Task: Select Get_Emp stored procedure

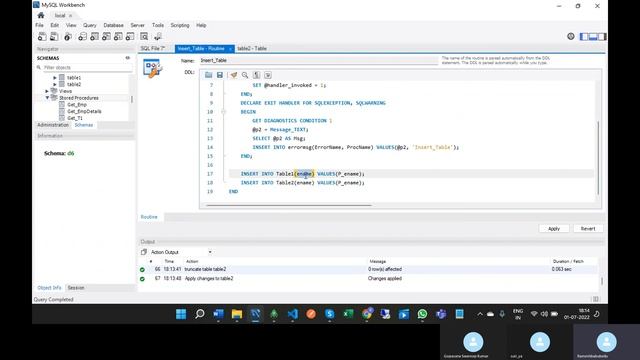Action: point(77,105)
